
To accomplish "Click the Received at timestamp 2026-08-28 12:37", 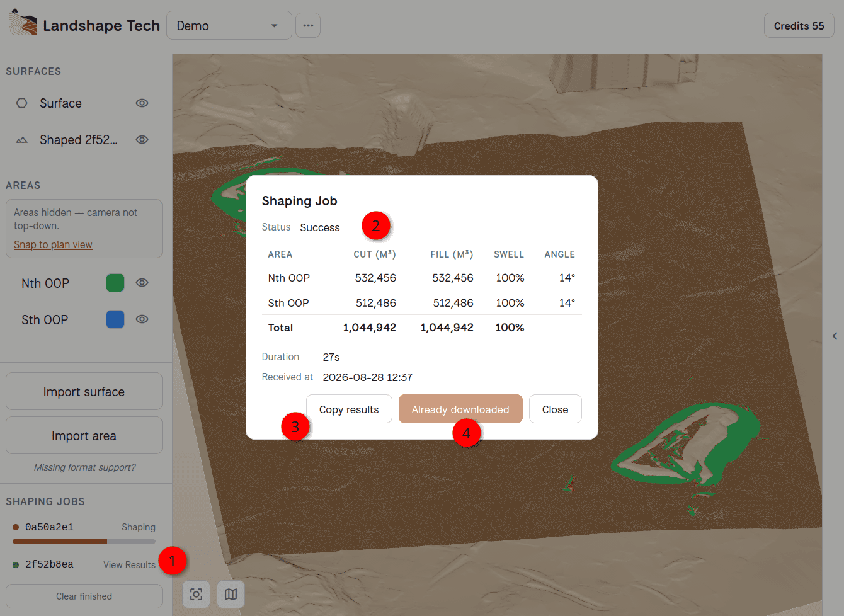I will pos(368,377).
